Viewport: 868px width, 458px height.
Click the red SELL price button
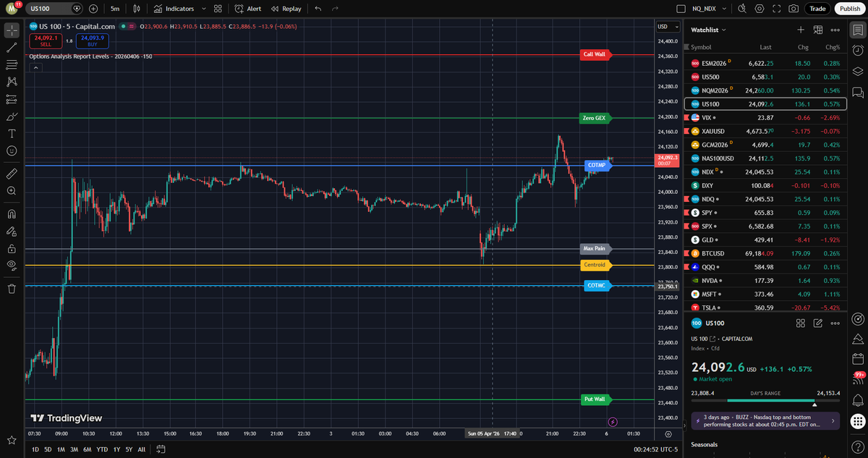[x=46, y=41]
